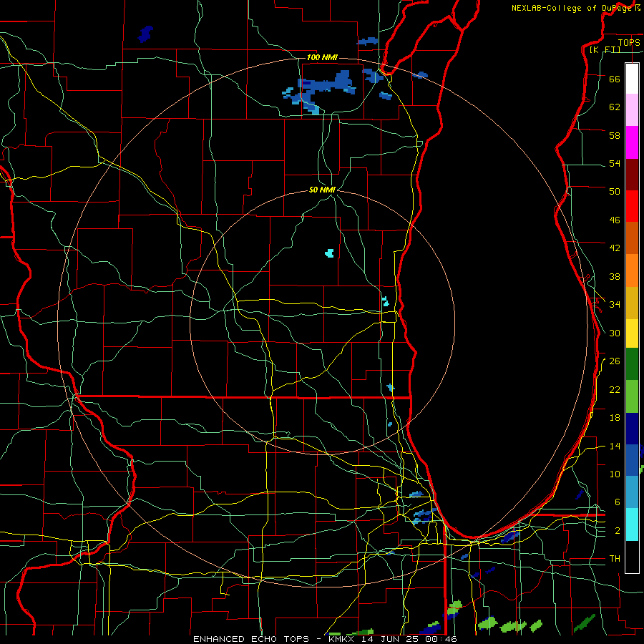
Task: Click the 38 legend value
Action: click(x=615, y=276)
